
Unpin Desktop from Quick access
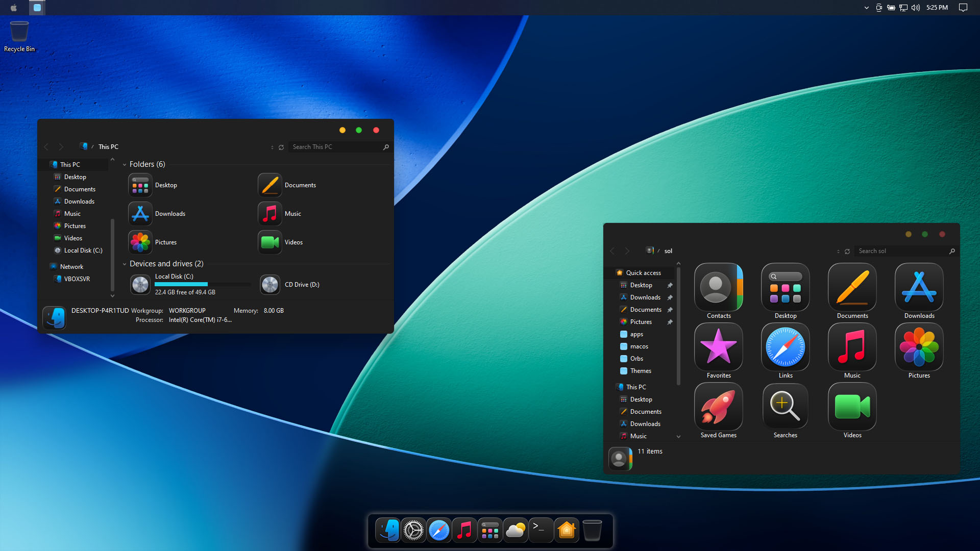(x=670, y=285)
